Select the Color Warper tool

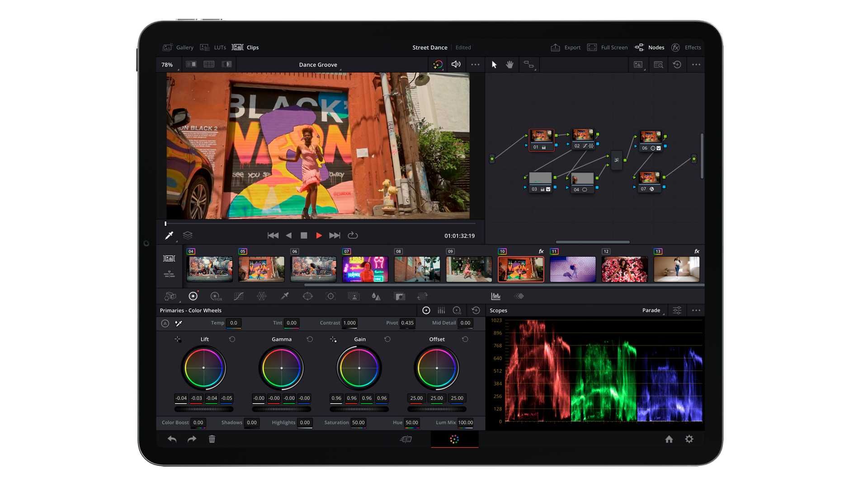pyautogui.click(x=261, y=296)
